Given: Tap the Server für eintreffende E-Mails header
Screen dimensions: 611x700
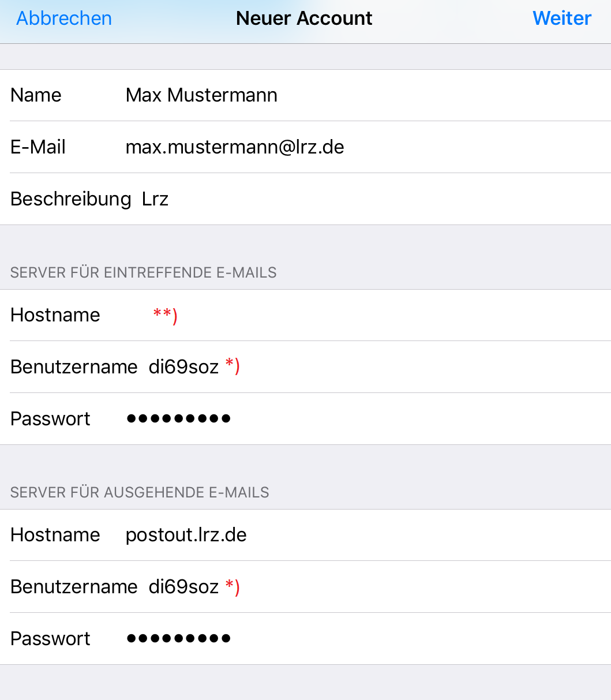Looking at the screenshot, I should 143,272.
